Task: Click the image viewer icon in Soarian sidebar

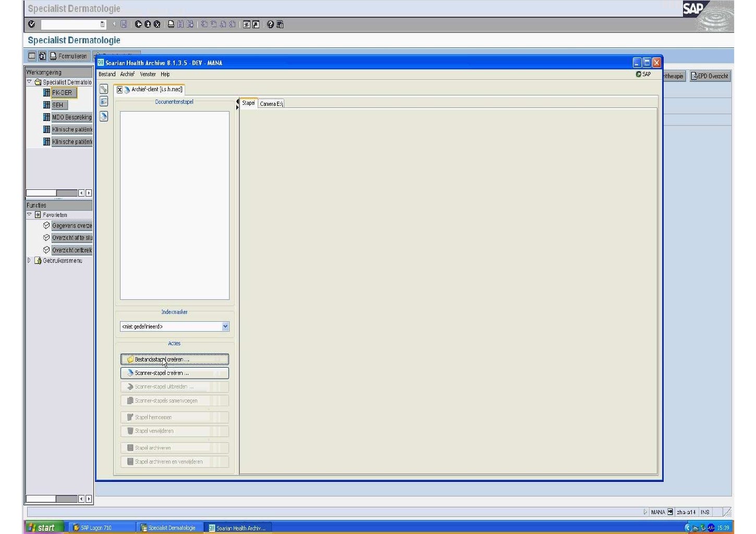Action: (104, 102)
